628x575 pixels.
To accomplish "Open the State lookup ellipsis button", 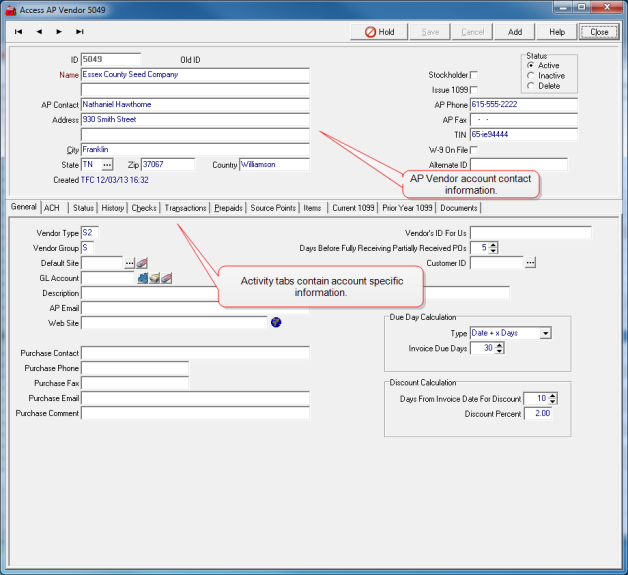I will (x=107, y=164).
